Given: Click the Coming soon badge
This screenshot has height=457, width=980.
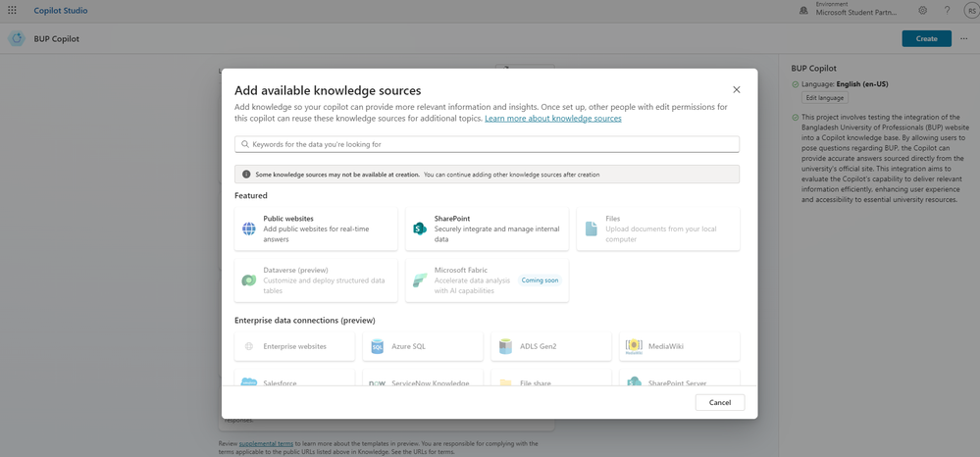Looking at the screenshot, I should click(x=540, y=280).
